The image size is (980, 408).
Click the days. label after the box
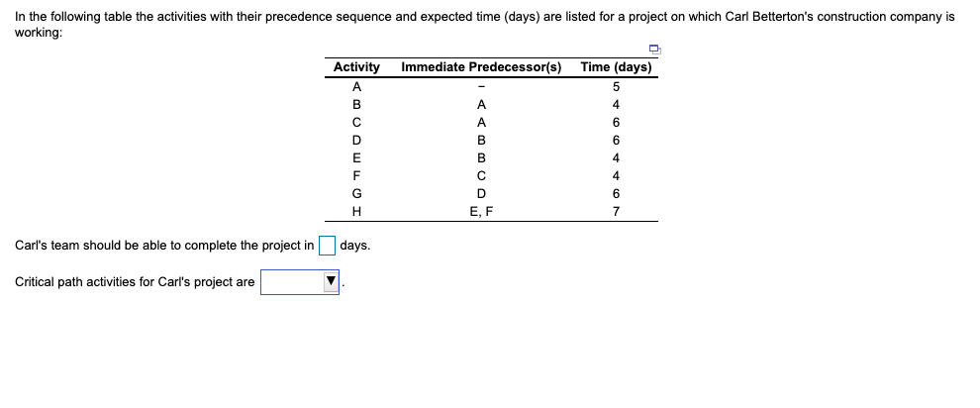coord(355,246)
